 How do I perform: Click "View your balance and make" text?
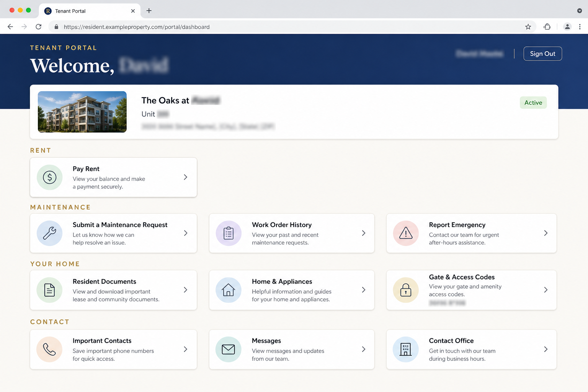point(109,179)
